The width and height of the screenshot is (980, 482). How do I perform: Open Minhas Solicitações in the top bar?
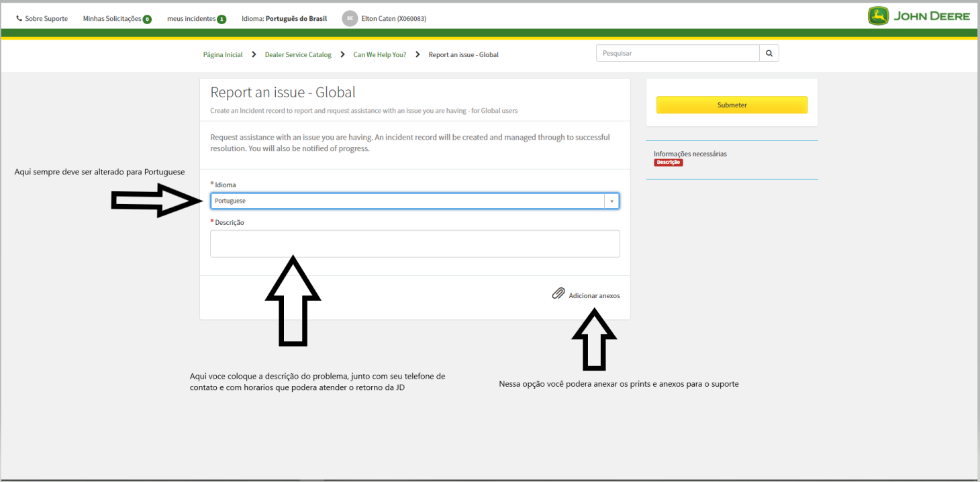point(112,19)
